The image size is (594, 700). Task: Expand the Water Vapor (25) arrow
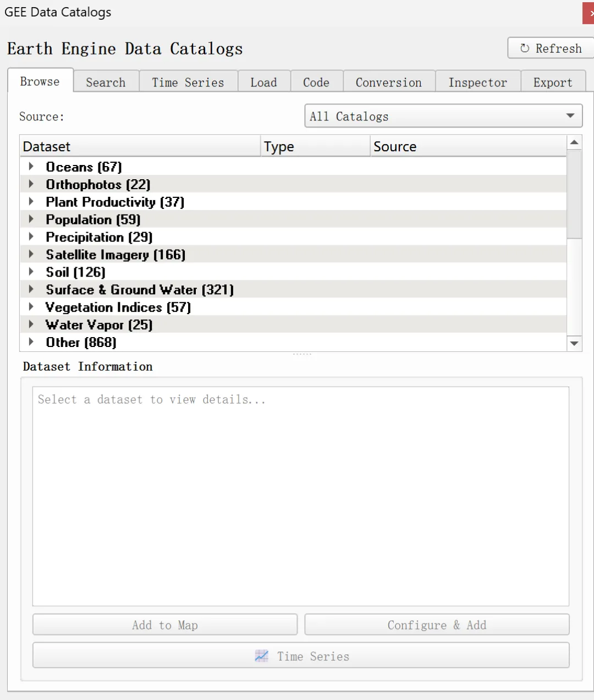31,324
